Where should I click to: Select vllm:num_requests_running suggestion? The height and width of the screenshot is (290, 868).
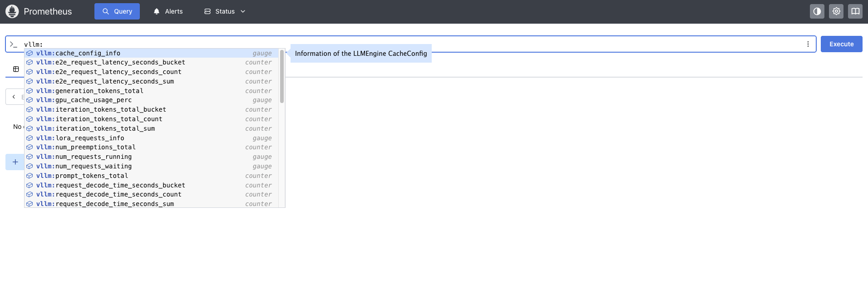pyautogui.click(x=152, y=157)
